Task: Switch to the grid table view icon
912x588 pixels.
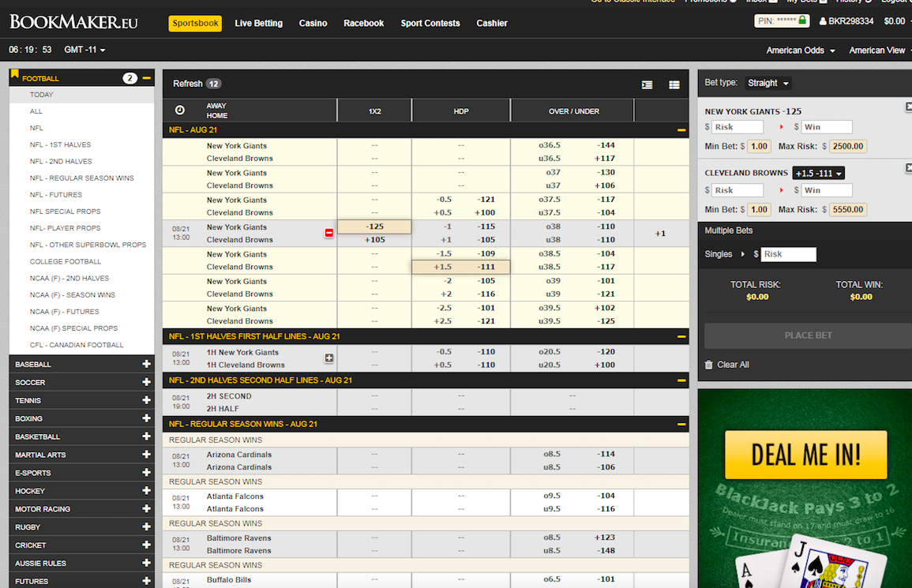Action: 674,85
